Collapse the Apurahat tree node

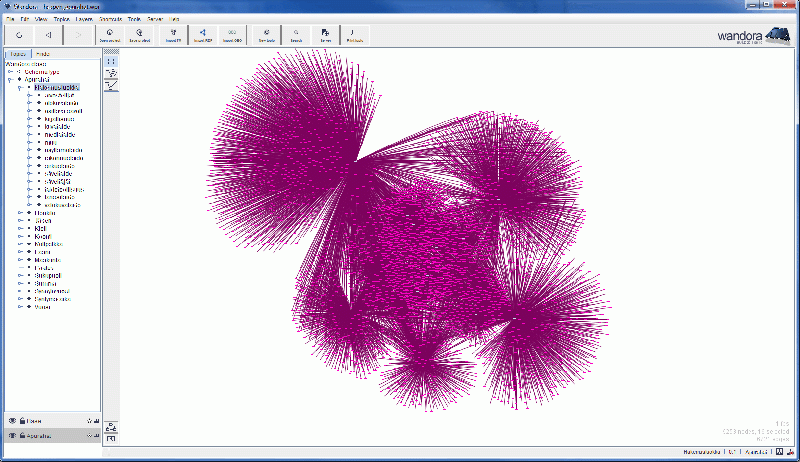pos(10,79)
